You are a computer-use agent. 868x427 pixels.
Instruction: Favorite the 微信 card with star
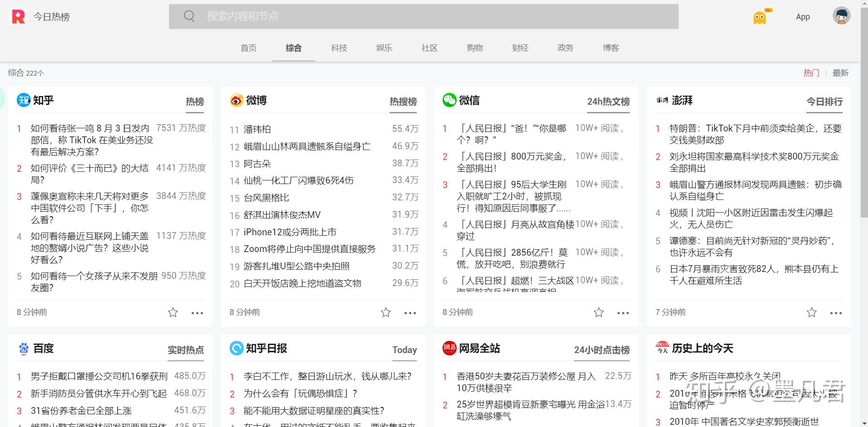tap(599, 312)
